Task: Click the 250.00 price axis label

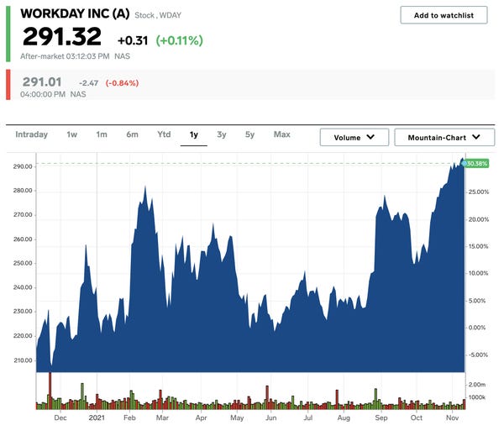Action: point(23,263)
